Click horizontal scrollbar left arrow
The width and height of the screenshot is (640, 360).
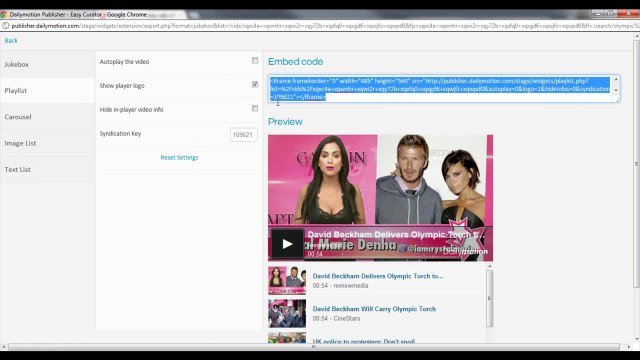(x=4, y=347)
